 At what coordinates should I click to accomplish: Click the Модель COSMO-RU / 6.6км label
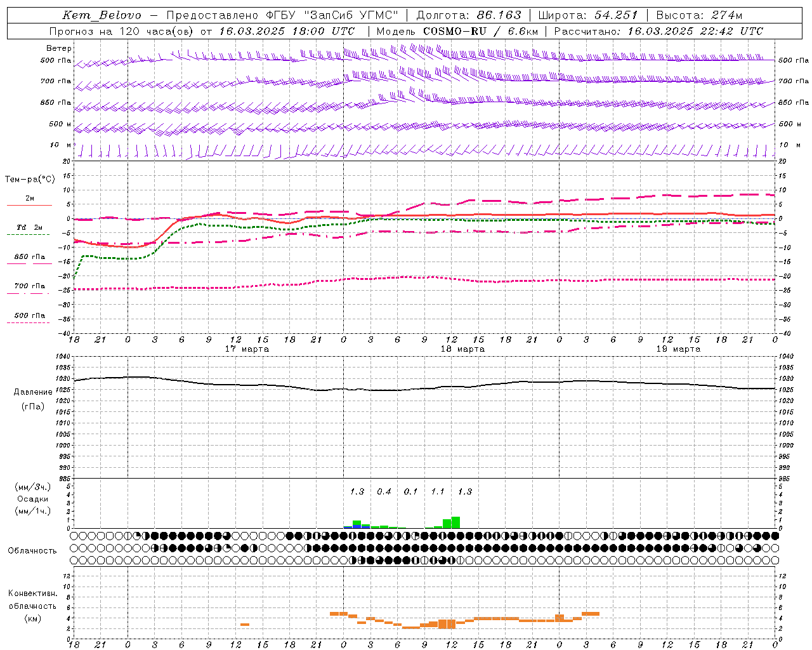(457, 31)
